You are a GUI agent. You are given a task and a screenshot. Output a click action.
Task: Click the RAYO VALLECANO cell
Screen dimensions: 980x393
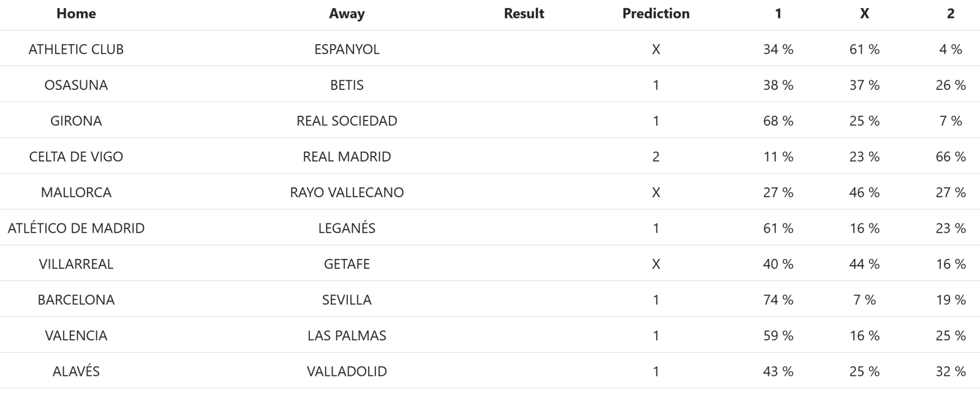(x=347, y=192)
